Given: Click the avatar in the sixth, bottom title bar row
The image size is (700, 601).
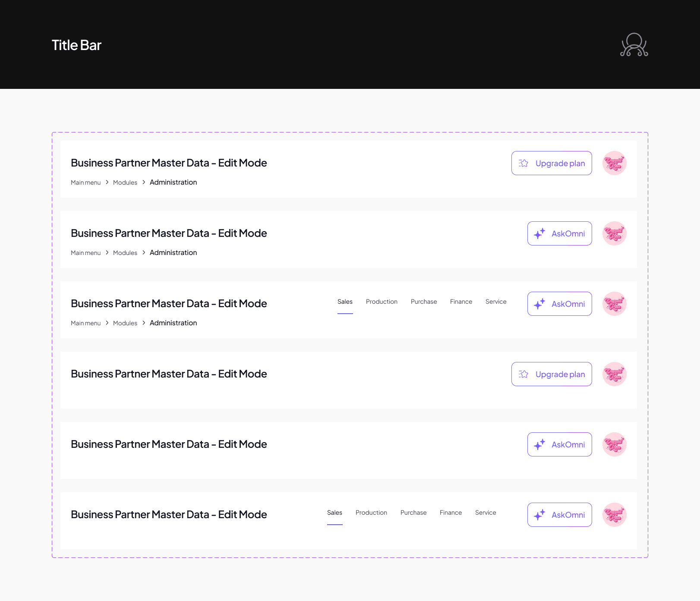Looking at the screenshot, I should pyautogui.click(x=615, y=515).
